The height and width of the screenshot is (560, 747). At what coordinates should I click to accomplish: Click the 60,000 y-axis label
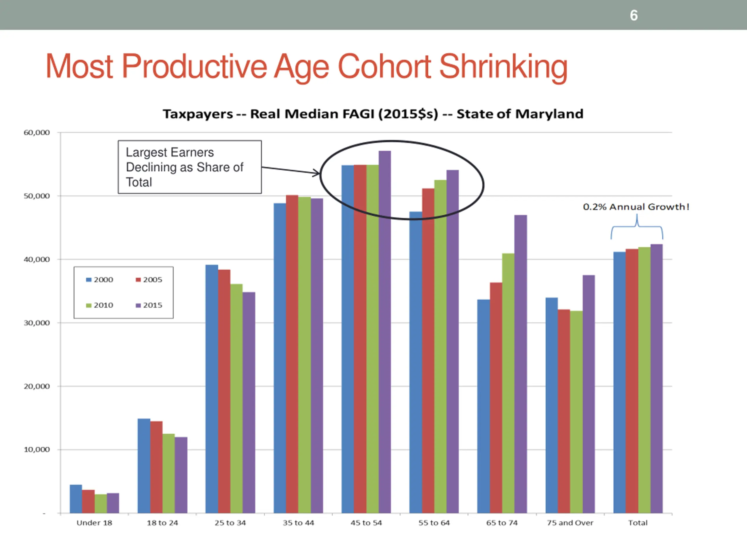pyautogui.click(x=36, y=133)
